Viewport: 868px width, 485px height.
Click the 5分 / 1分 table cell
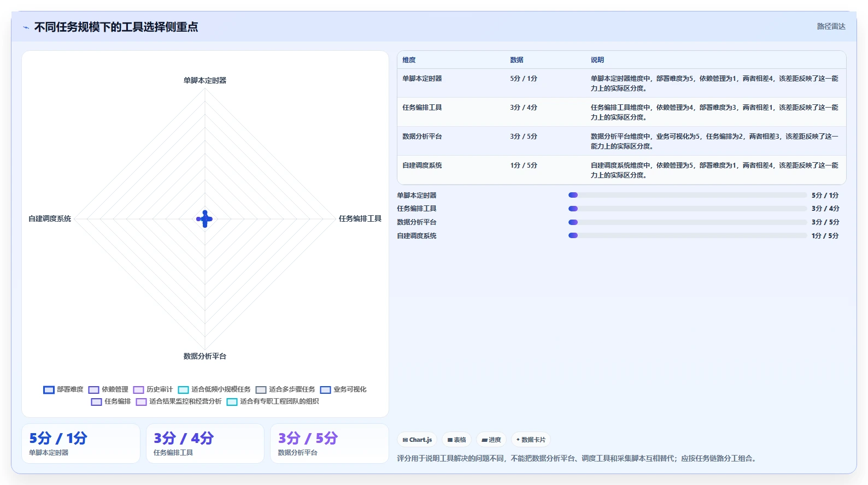click(x=524, y=79)
